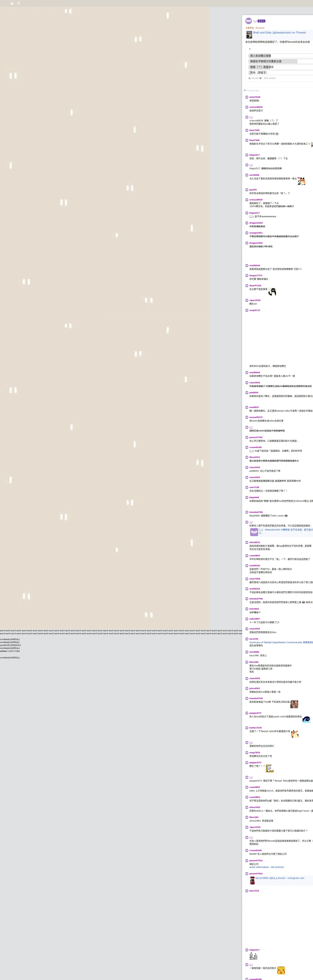Select the #twoset hashtag
Image resolution: width=313 pixels, height=980 pixels.
coord(260,28)
